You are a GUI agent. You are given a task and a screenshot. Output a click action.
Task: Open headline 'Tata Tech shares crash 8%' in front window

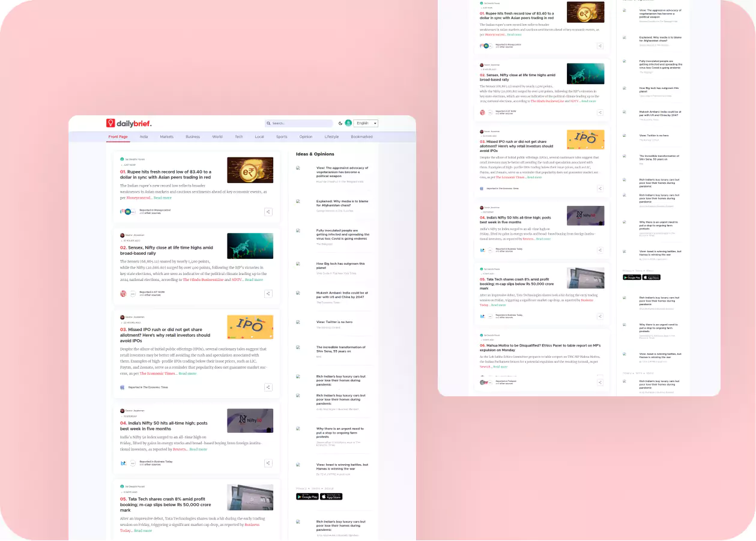[165, 505]
